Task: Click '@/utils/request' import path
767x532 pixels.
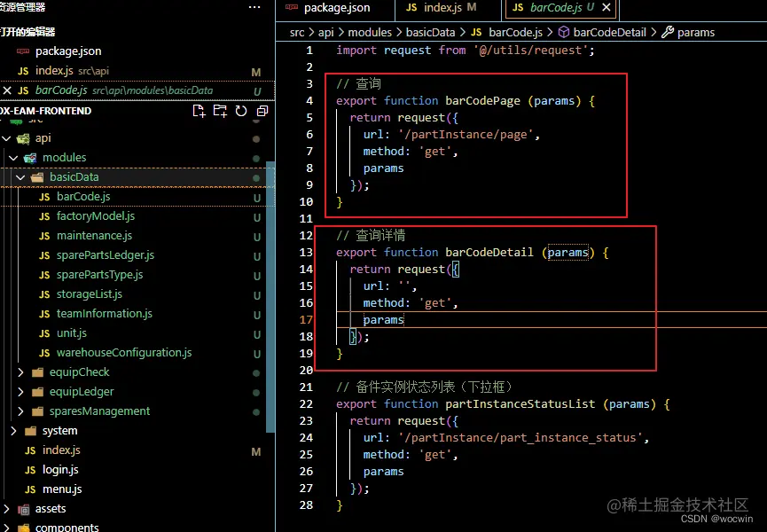Action: tap(530, 51)
